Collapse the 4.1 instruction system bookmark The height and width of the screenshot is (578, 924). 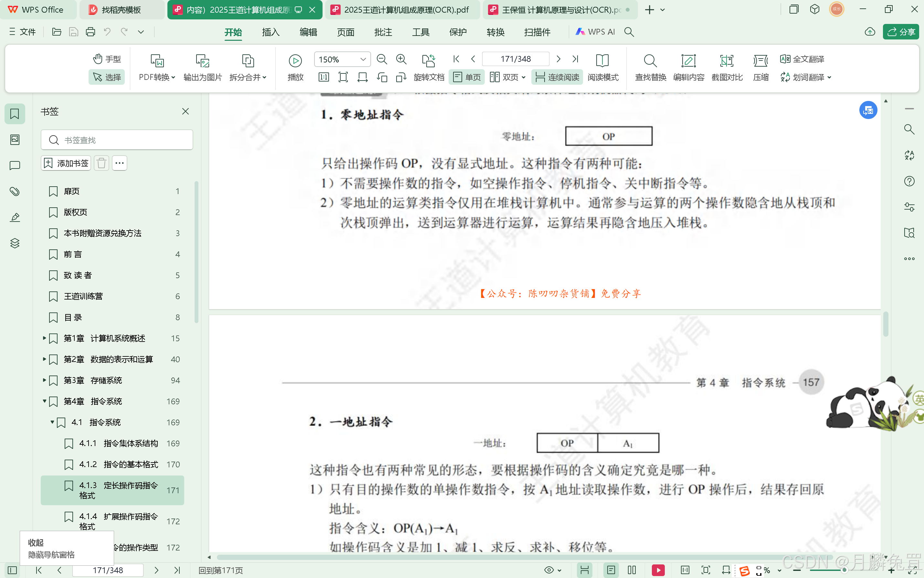click(x=52, y=422)
